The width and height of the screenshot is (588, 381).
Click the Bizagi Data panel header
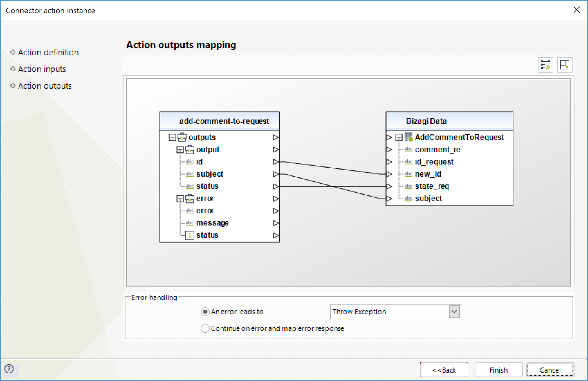point(449,121)
